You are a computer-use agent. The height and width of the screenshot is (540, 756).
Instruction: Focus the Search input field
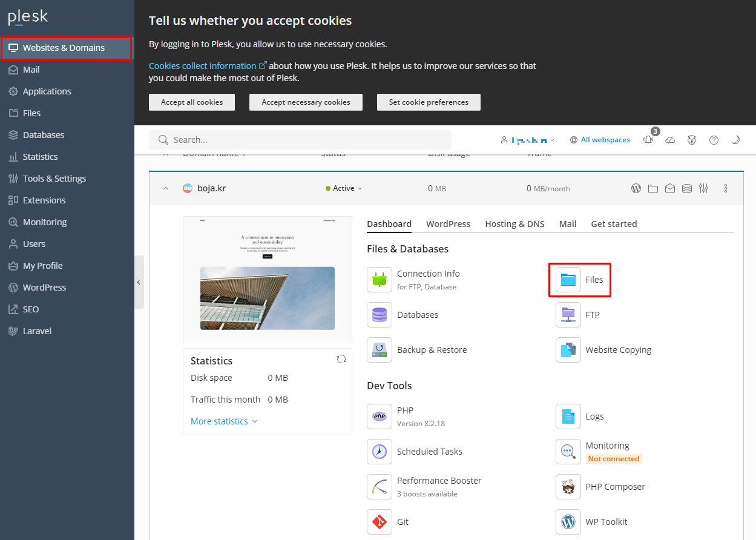coord(300,140)
